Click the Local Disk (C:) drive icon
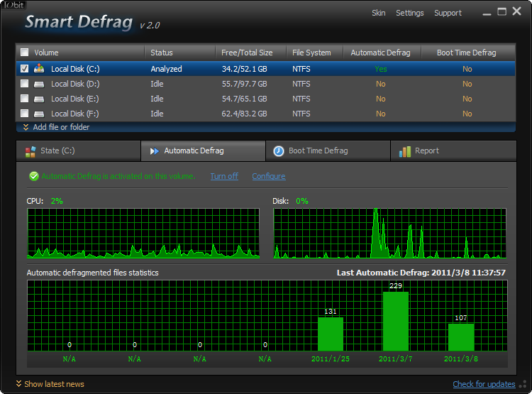The height and width of the screenshot is (394, 532). pyautogui.click(x=39, y=69)
